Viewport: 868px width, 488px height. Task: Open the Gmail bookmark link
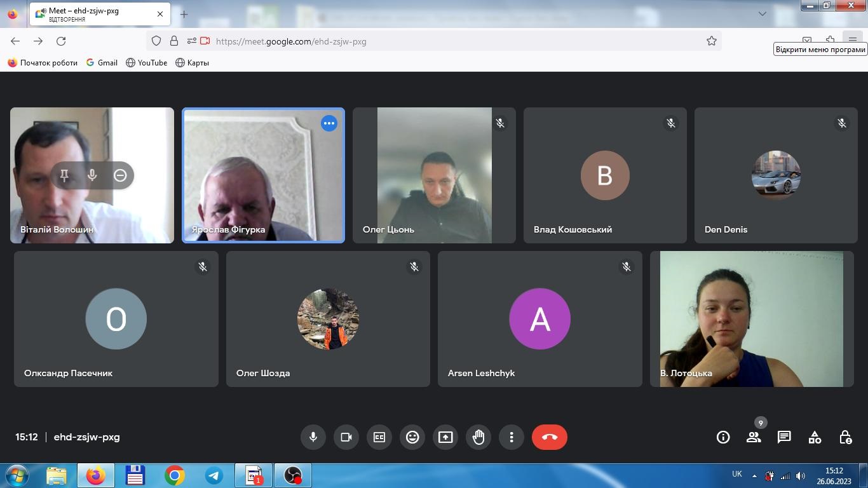[102, 63]
